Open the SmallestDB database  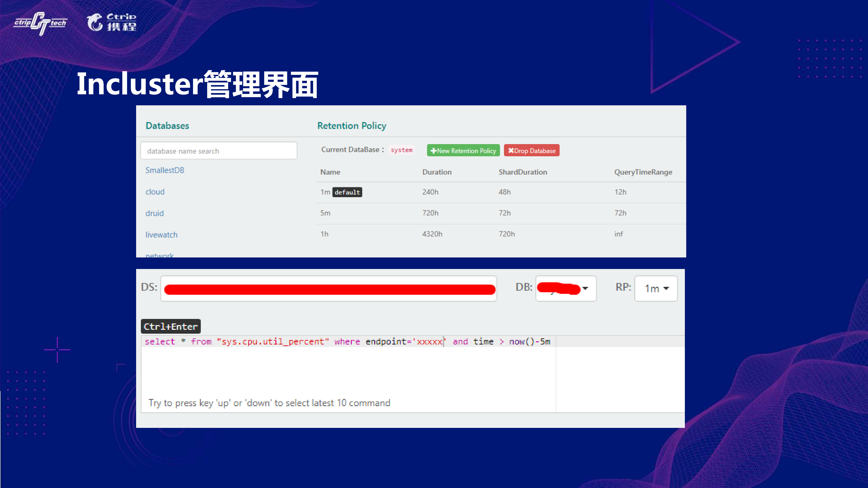point(165,170)
